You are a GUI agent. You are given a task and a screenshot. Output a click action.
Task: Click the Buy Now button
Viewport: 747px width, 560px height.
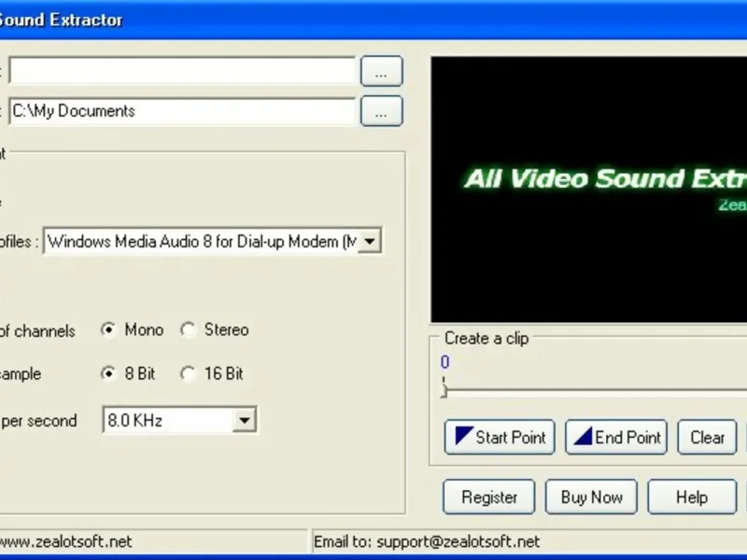[x=591, y=497]
